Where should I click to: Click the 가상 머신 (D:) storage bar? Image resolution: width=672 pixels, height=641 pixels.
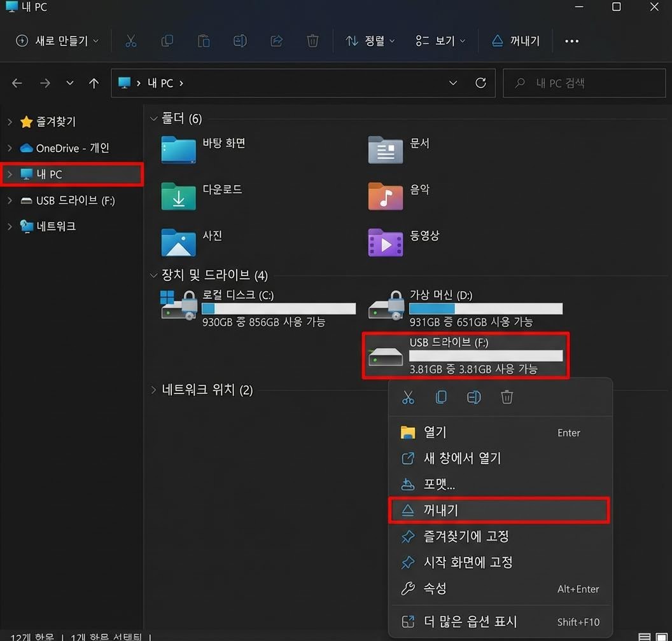point(486,309)
